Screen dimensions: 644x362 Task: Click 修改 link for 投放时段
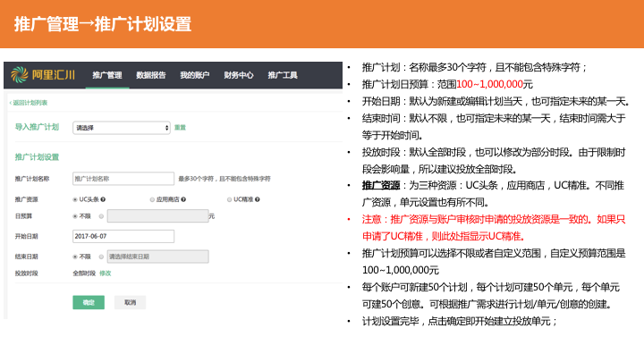(x=106, y=274)
